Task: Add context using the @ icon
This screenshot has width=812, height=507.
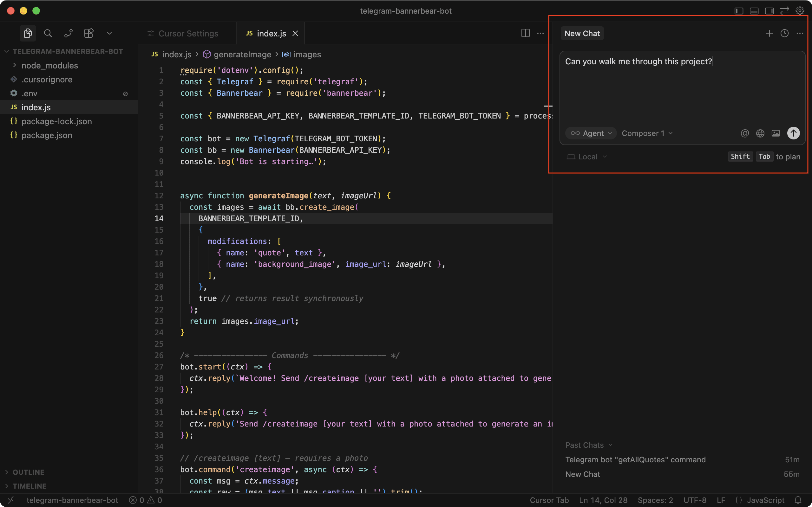Action: pyautogui.click(x=744, y=133)
